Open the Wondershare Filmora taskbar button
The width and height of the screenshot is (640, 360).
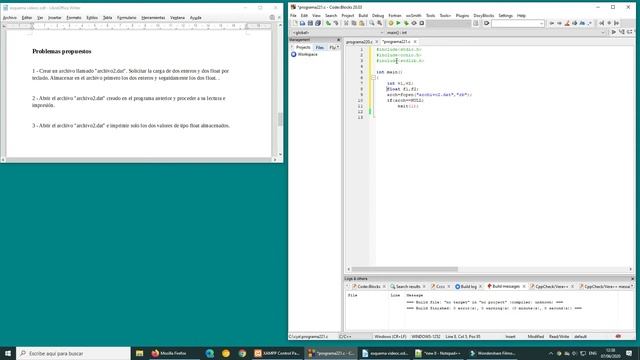point(492,353)
